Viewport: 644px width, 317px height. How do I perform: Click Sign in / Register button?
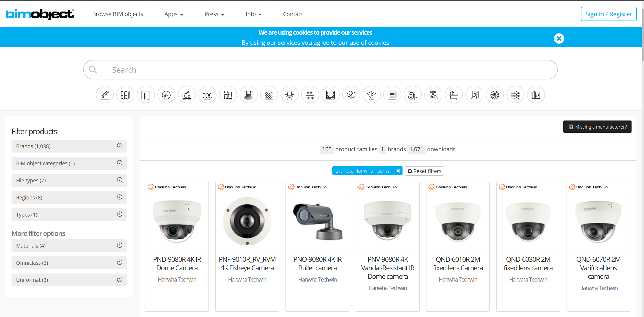(x=608, y=14)
